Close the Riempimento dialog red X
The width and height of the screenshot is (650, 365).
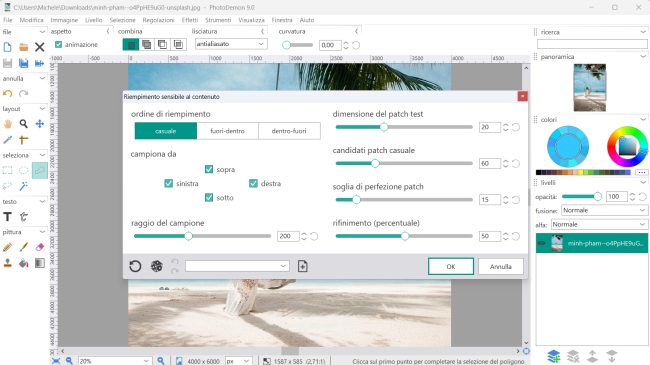(522, 96)
